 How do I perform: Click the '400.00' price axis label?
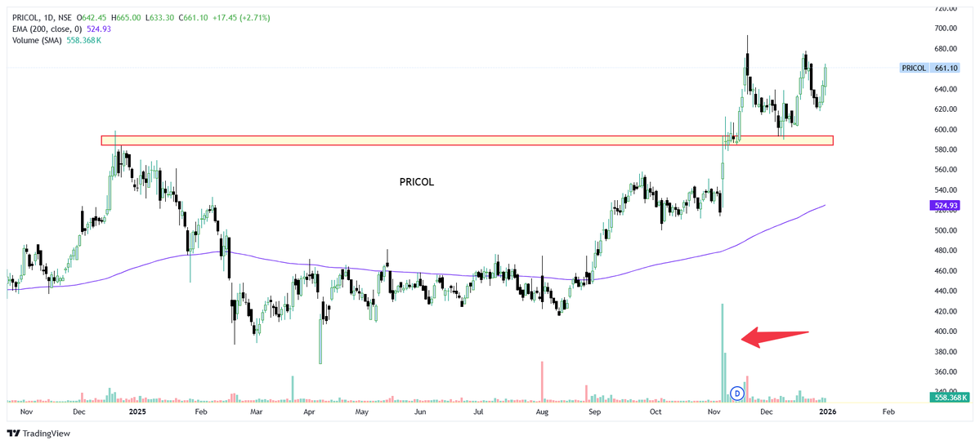946,332
